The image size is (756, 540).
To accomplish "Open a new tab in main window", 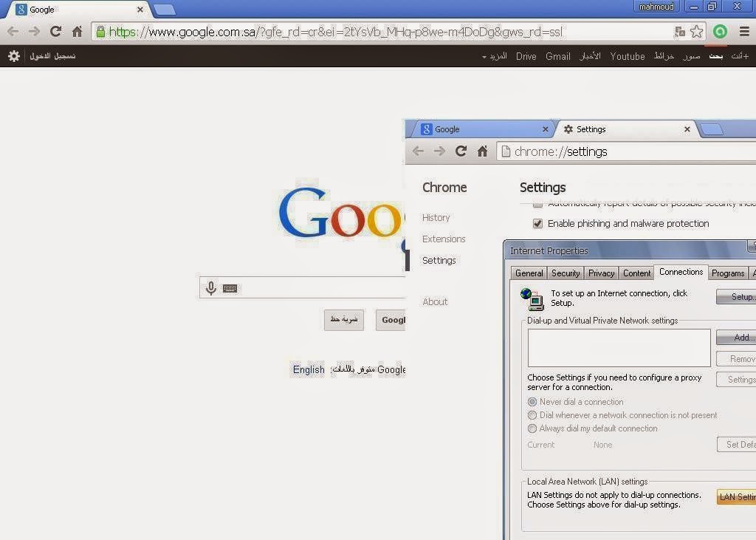I will (x=165, y=10).
